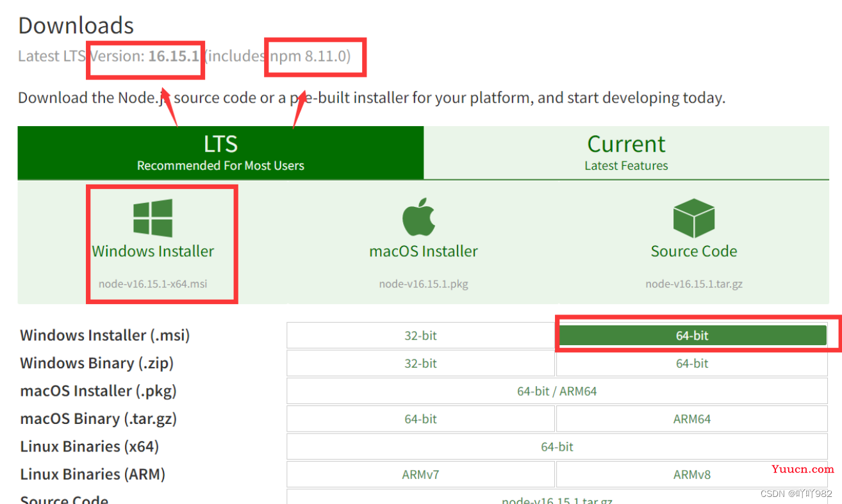Viewport: 842px width, 504px height.
Task: Download Linux Binaries ARMv7
Action: coord(420,475)
